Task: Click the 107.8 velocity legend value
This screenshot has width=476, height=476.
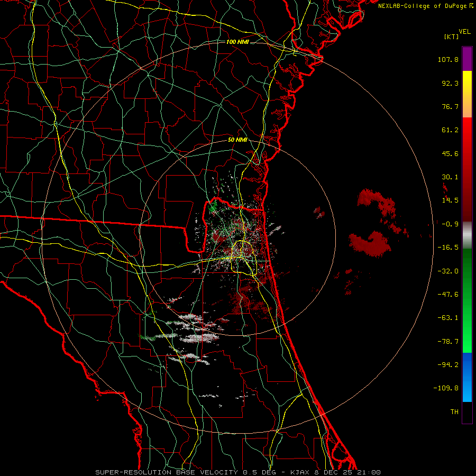Action: point(448,59)
